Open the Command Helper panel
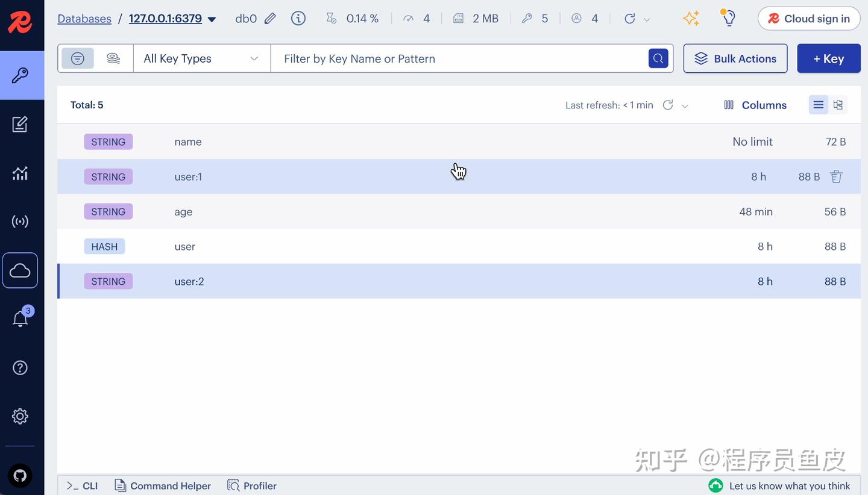 pyautogui.click(x=163, y=485)
